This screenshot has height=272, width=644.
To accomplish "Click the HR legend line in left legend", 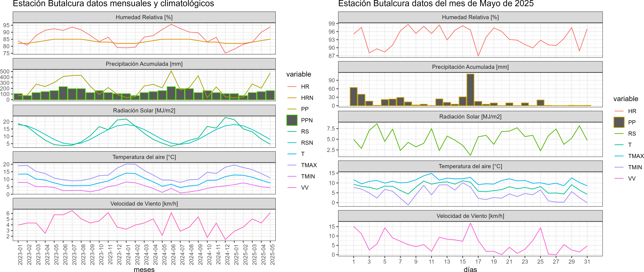I will [292, 87].
